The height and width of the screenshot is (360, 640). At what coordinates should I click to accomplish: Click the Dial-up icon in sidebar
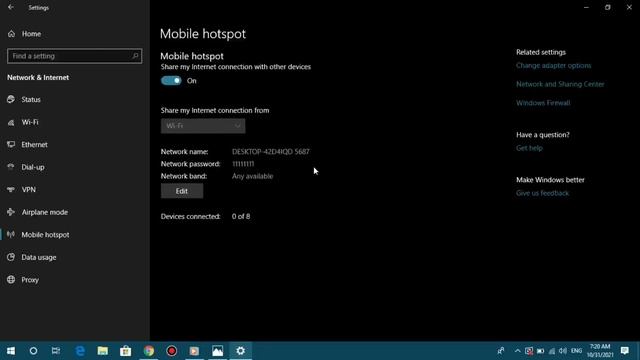point(11,167)
